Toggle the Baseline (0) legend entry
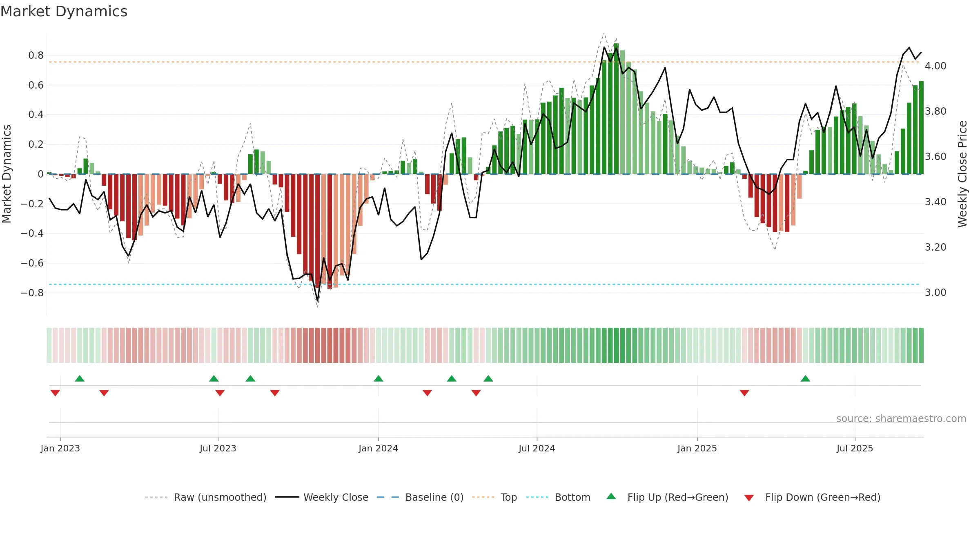This screenshot has height=551, width=980. 420,497
